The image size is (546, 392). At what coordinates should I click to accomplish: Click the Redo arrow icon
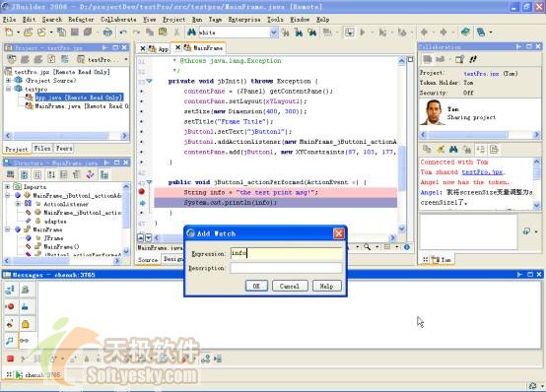136,33
